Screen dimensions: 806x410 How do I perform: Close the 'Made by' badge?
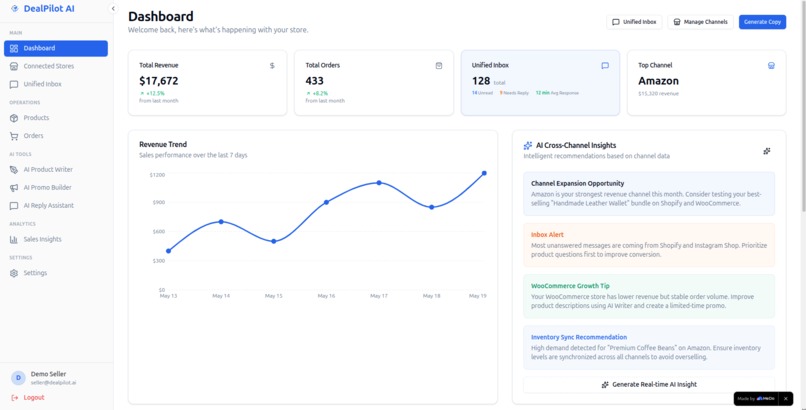[x=785, y=399]
